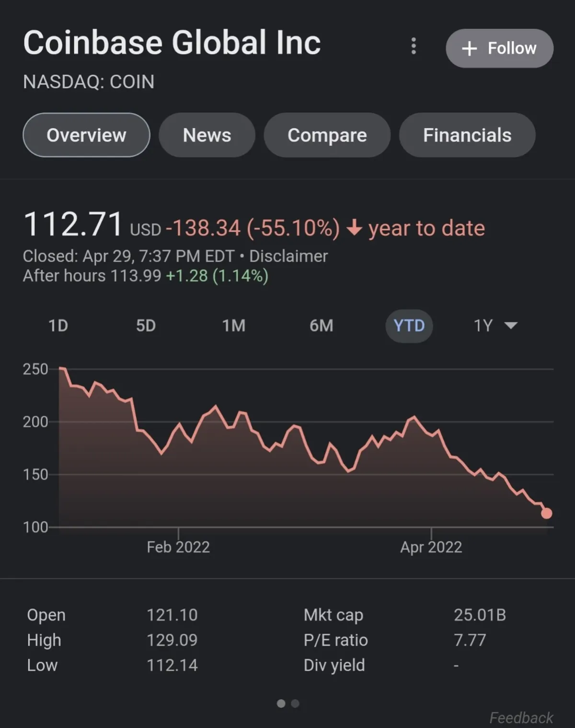
Task: Click the Follow button
Action: [499, 48]
